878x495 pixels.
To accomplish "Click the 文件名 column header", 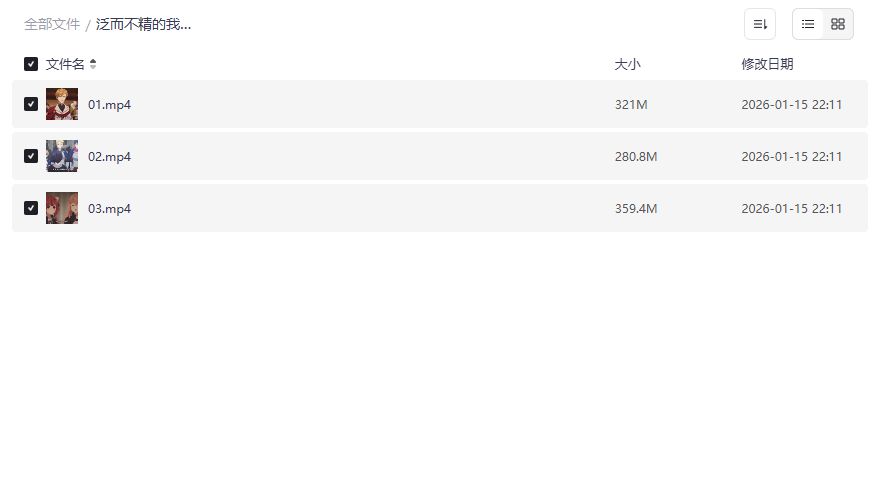I will point(65,64).
